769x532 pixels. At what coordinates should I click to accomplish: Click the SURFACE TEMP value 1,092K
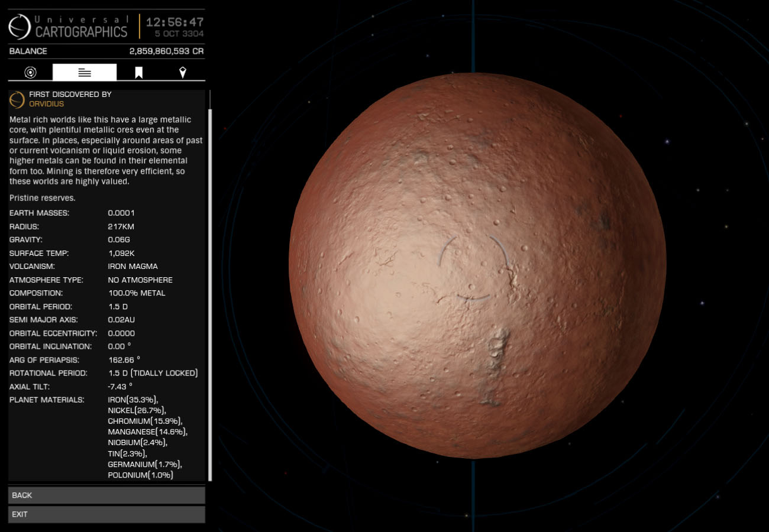[x=121, y=253]
